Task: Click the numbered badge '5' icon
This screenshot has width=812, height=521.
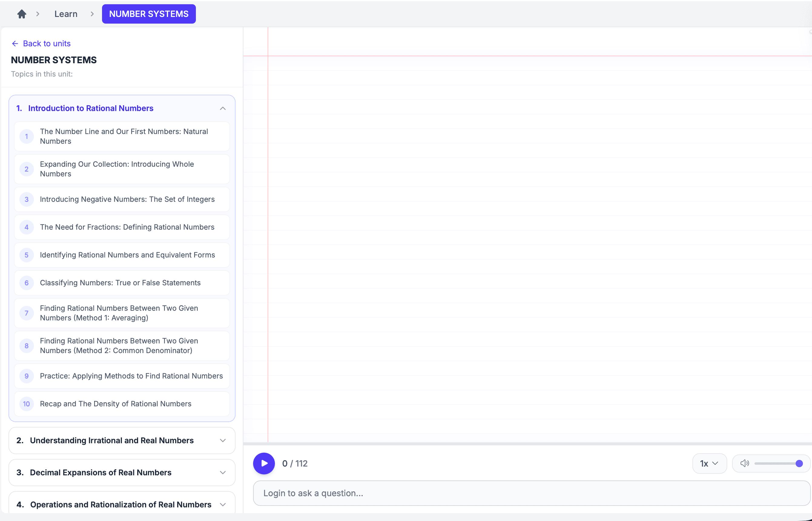Action: coord(27,255)
